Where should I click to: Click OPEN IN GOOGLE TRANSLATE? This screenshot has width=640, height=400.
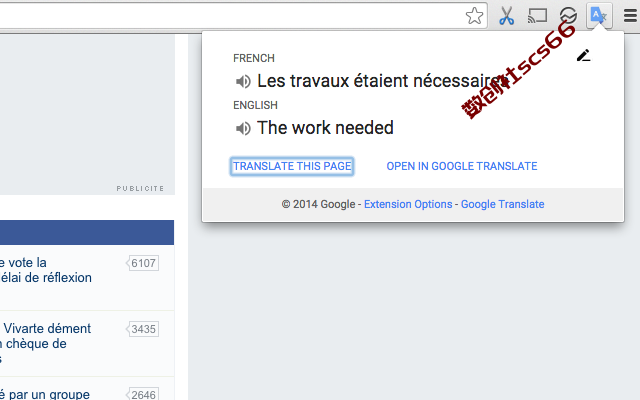click(462, 166)
